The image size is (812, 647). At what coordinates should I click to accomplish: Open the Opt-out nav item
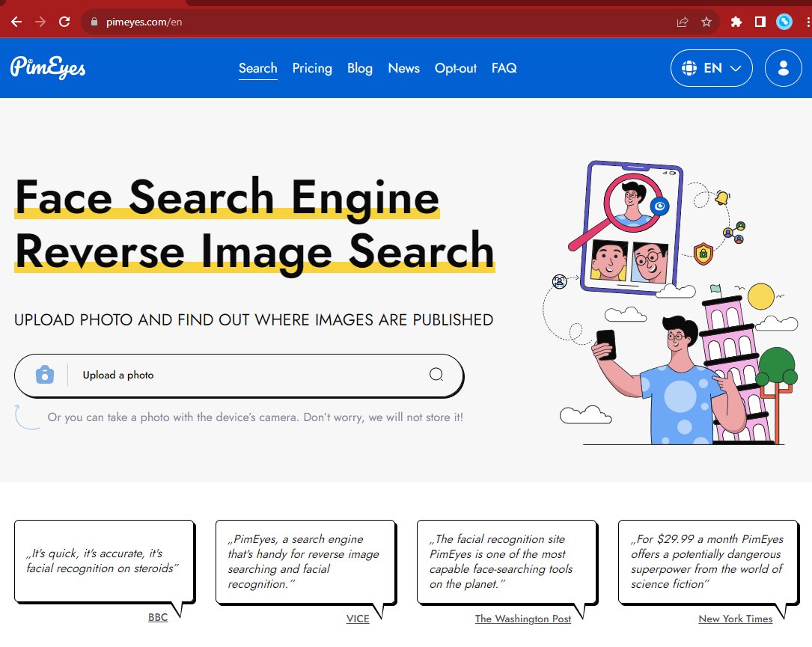[456, 68]
